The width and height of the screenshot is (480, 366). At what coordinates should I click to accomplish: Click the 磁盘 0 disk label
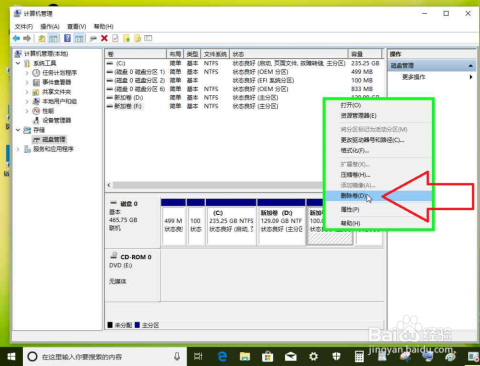coord(129,203)
